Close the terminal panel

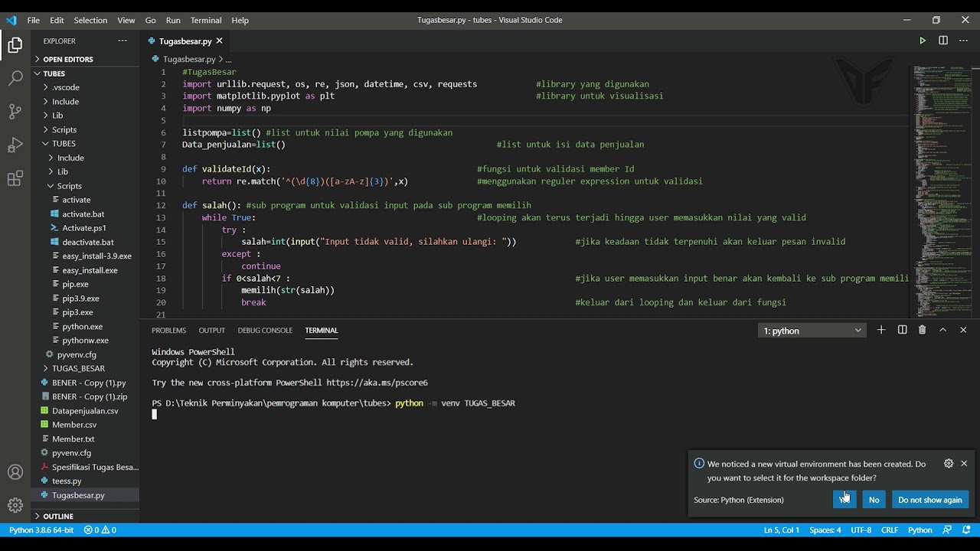(x=963, y=330)
